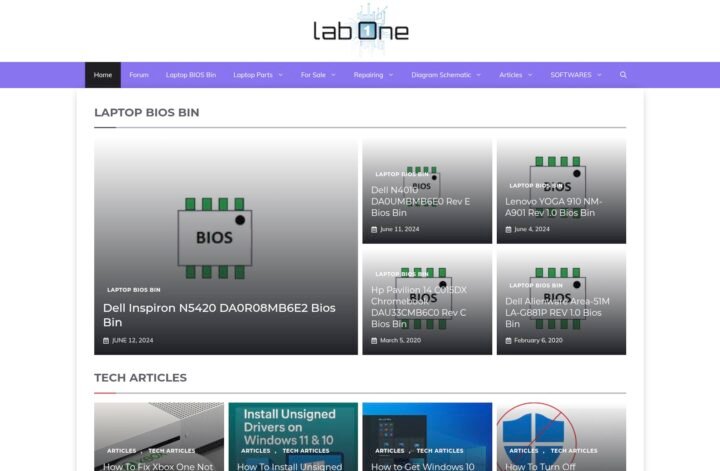Screen dimensions: 720x471
Task: Open How to Get Windows 10 article title
Action: click(x=422, y=466)
